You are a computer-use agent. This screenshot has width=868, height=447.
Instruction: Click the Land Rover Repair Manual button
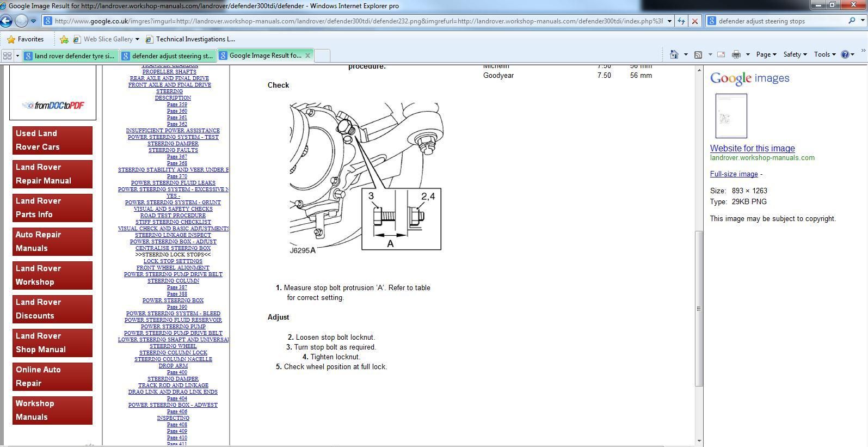click(52, 174)
